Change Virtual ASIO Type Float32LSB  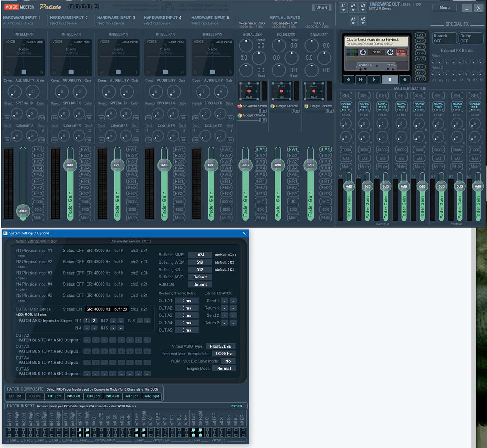pos(221,346)
